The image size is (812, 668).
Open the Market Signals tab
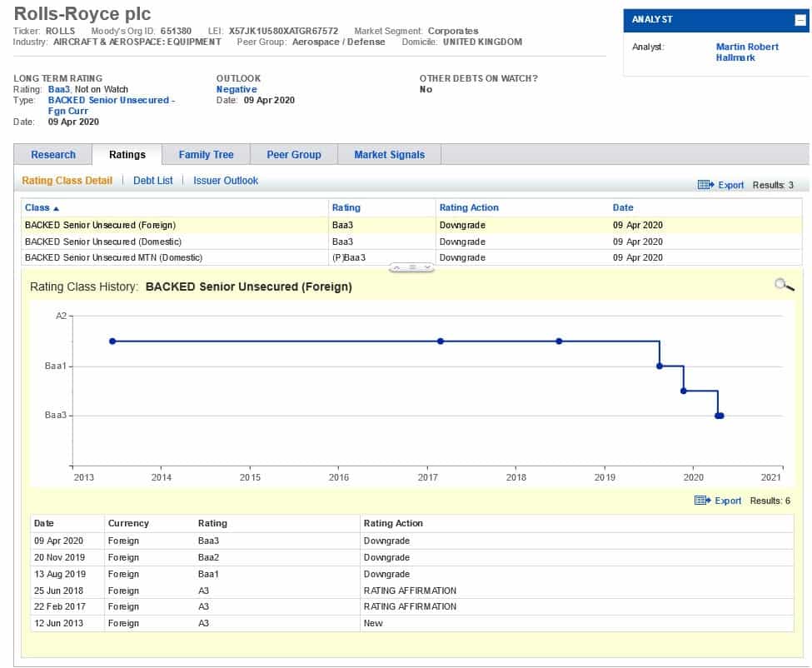[389, 155]
